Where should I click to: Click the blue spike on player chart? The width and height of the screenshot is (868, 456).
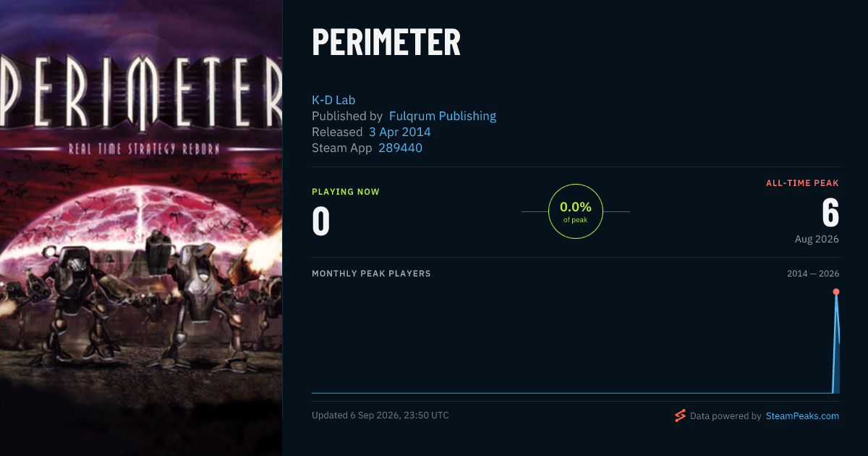pyautogui.click(x=836, y=344)
